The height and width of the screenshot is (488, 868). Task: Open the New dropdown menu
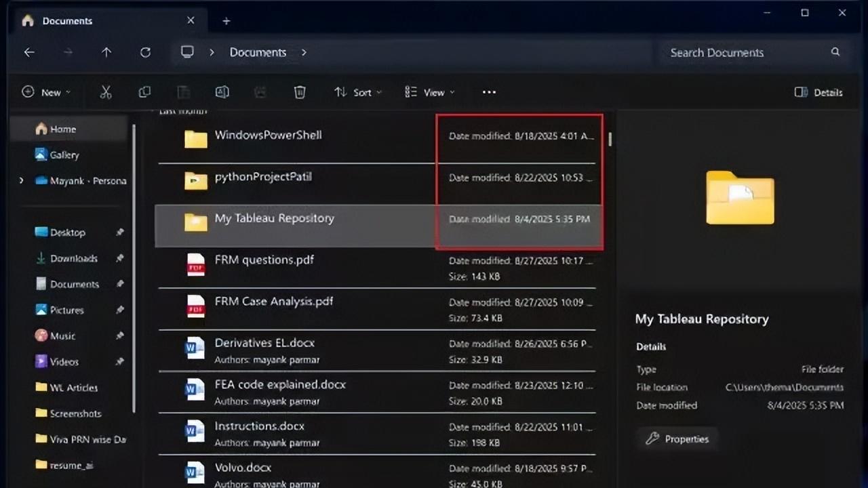(46, 92)
